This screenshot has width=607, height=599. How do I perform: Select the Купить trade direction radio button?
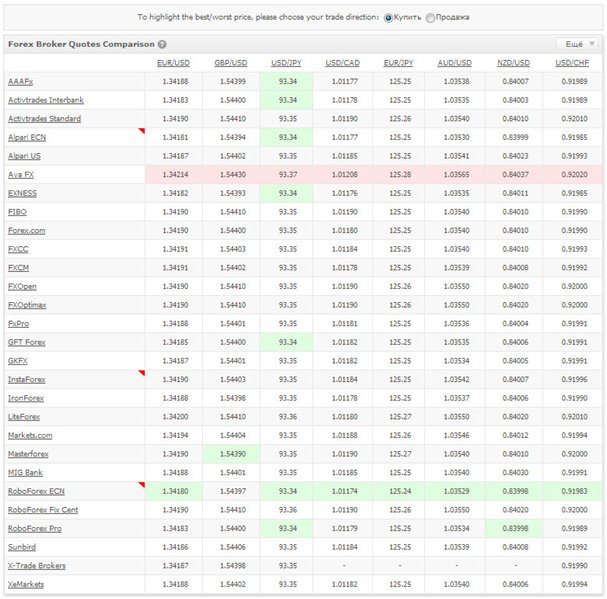point(388,18)
